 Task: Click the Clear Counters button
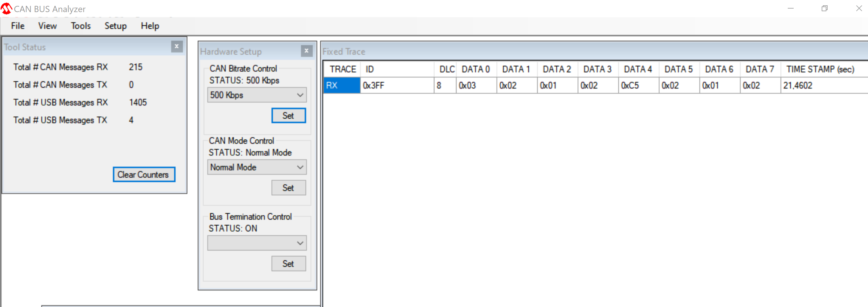[x=144, y=174]
